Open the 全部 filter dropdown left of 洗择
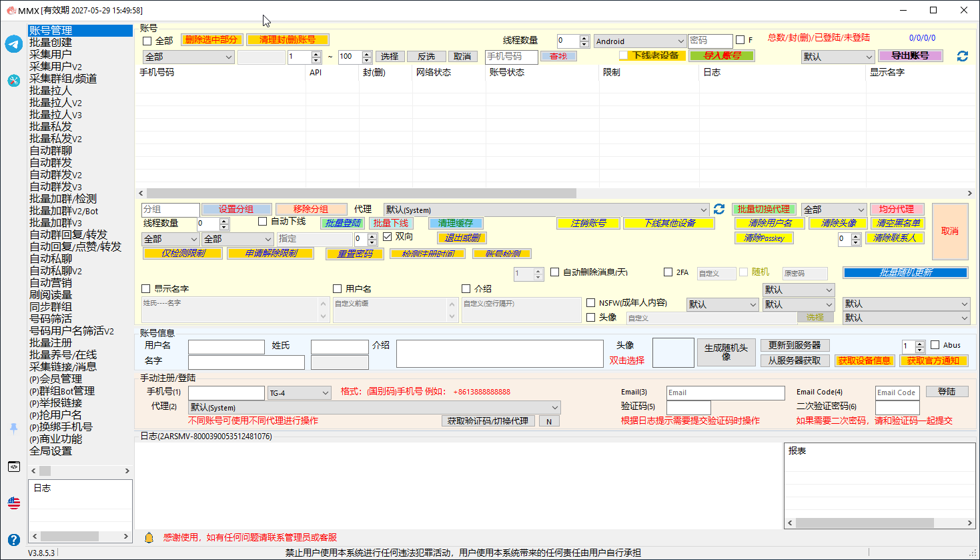This screenshot has width=980, height=560. click(x=189, y=57)
